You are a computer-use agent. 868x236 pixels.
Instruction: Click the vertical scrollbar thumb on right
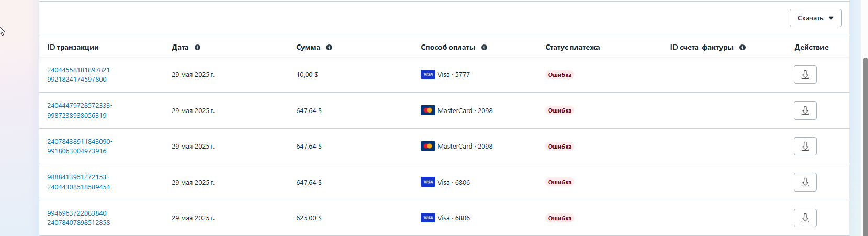pos(864,147)
